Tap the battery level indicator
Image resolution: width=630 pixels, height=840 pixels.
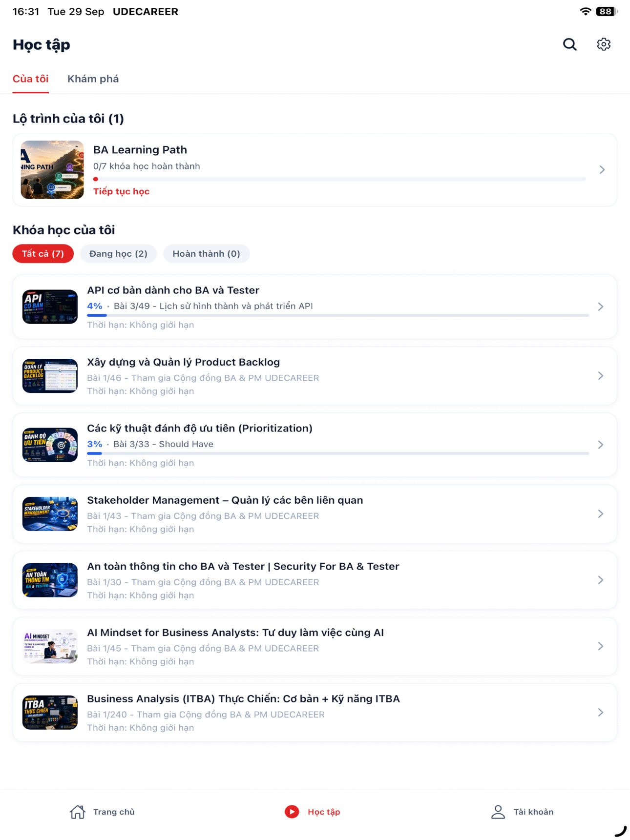pos(607,11)
